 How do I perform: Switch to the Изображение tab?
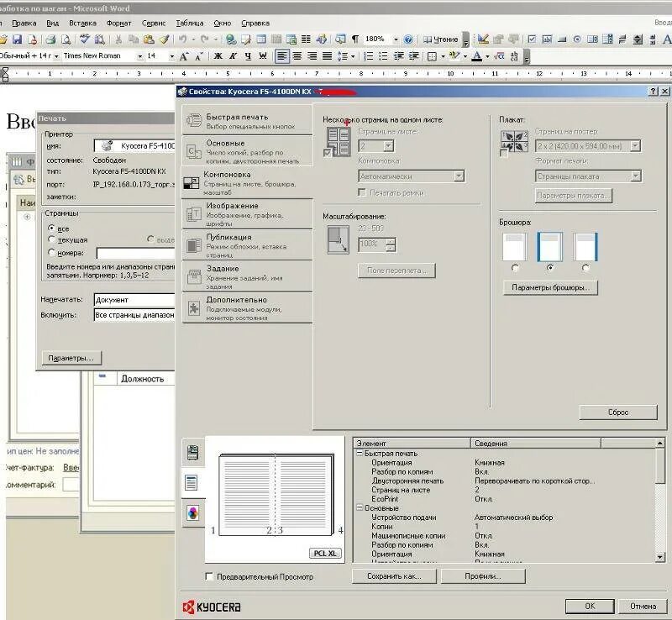tap(247, 213)
